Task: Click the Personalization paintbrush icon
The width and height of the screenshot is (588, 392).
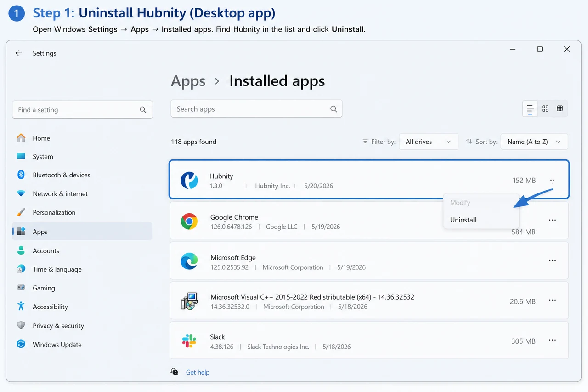Action: (x=21, y=212)
